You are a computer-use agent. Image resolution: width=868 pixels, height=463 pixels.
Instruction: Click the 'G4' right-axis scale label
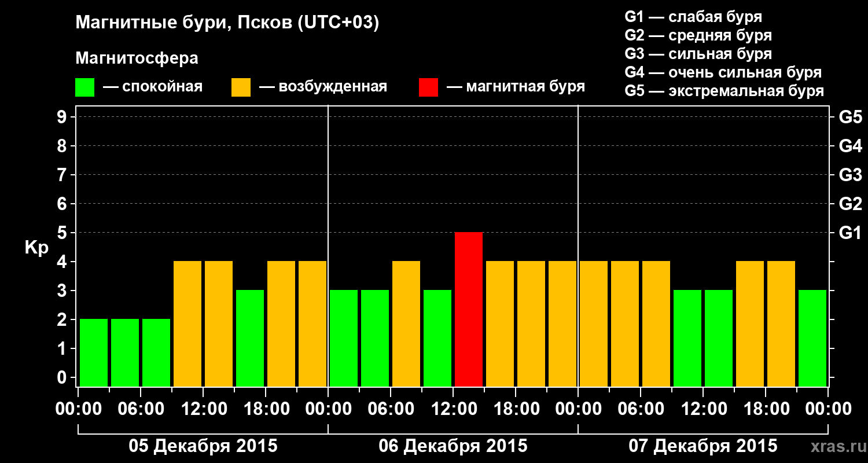(850, 146)
